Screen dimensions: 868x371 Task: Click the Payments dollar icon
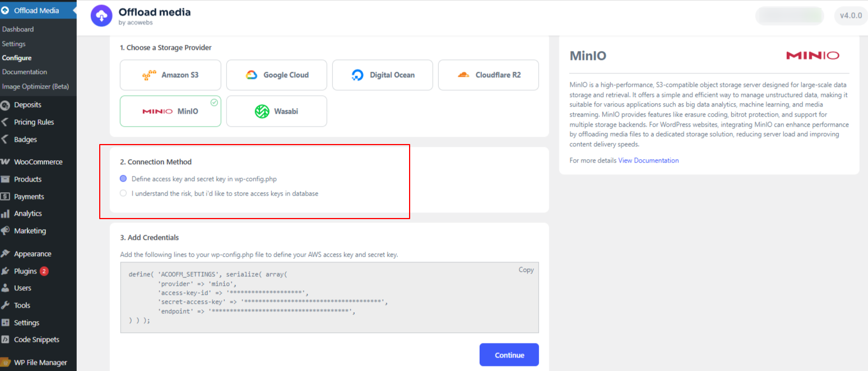tap(6, 197)
